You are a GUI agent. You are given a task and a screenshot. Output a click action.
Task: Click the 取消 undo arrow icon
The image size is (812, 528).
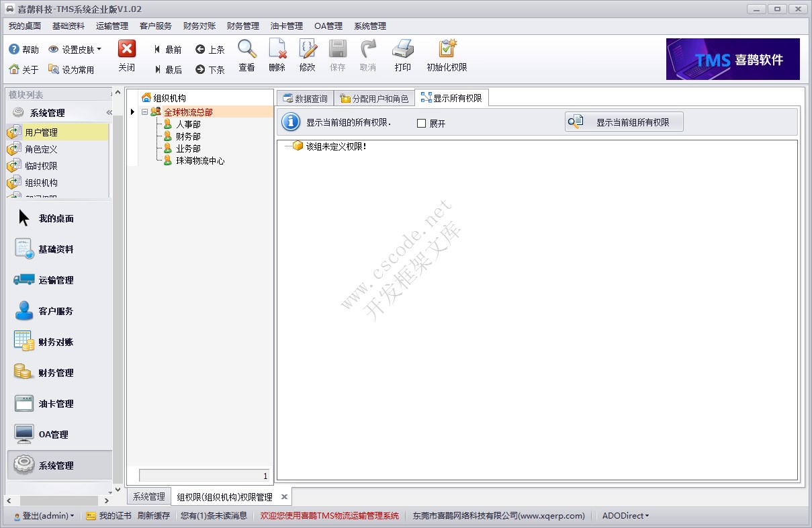pyautogui.click(x=368, y=49)
